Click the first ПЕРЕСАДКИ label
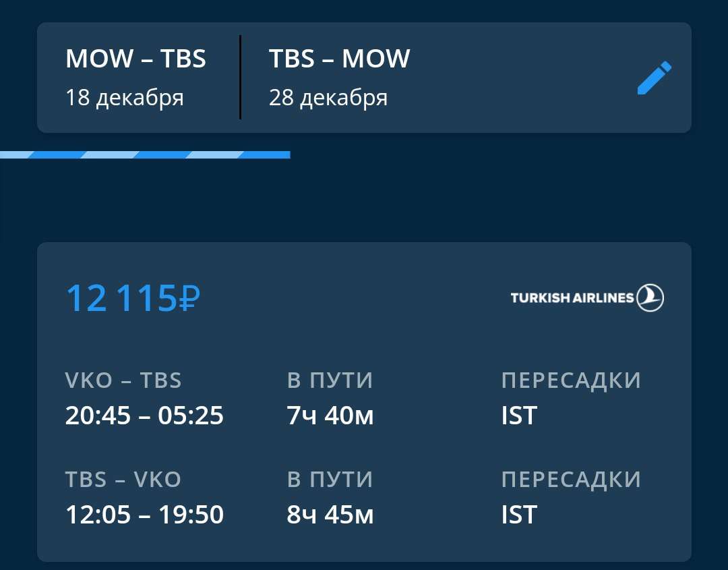 tap(571, 380)
